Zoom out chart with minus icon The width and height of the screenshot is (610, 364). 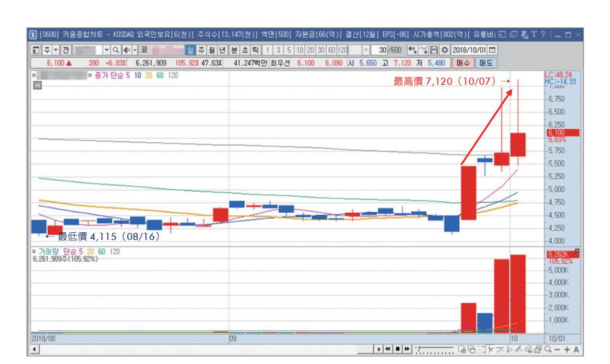[558, 350]
